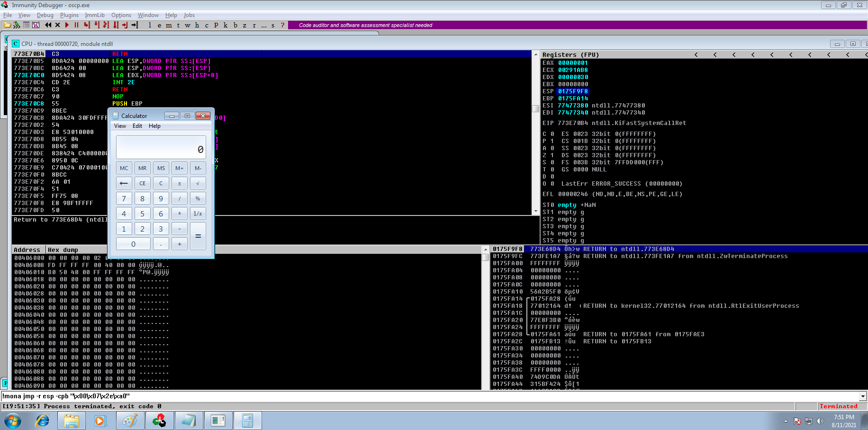Open the Jobs menu
Viewport: 868px width, 430px height.
[189, 15]
